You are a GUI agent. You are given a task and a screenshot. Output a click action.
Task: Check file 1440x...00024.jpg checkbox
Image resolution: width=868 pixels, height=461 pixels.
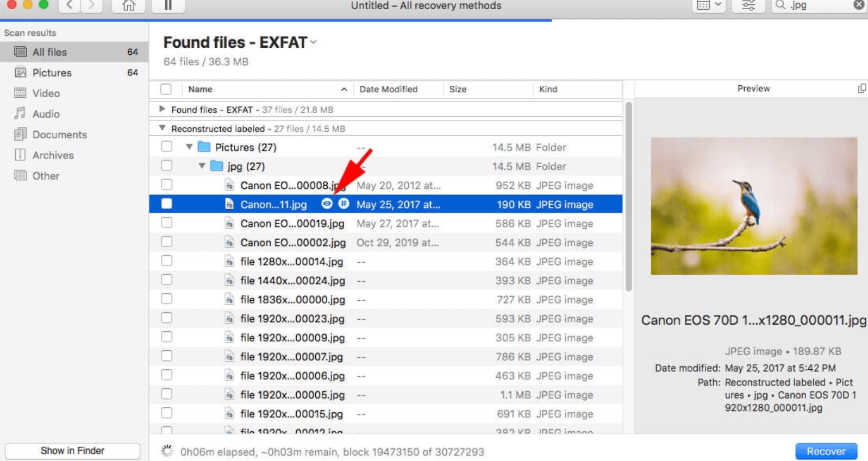click(167, 280)
